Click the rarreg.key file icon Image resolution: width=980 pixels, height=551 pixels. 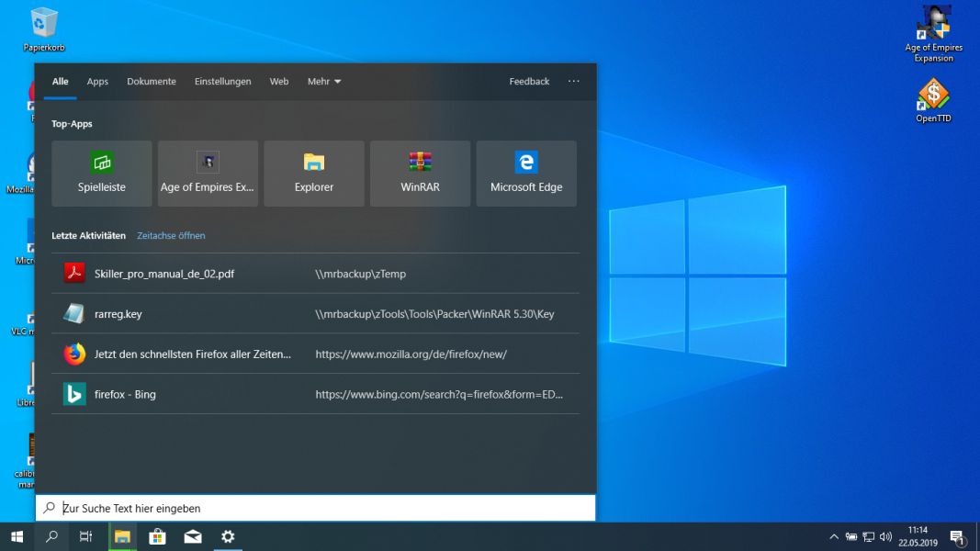74,313
